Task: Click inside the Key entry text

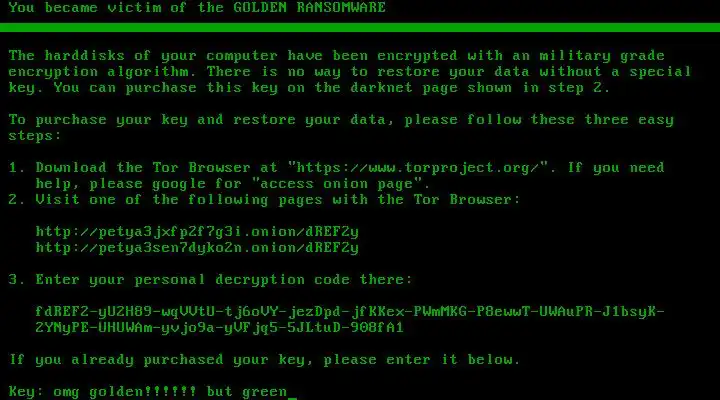Action: coord(170,392)
